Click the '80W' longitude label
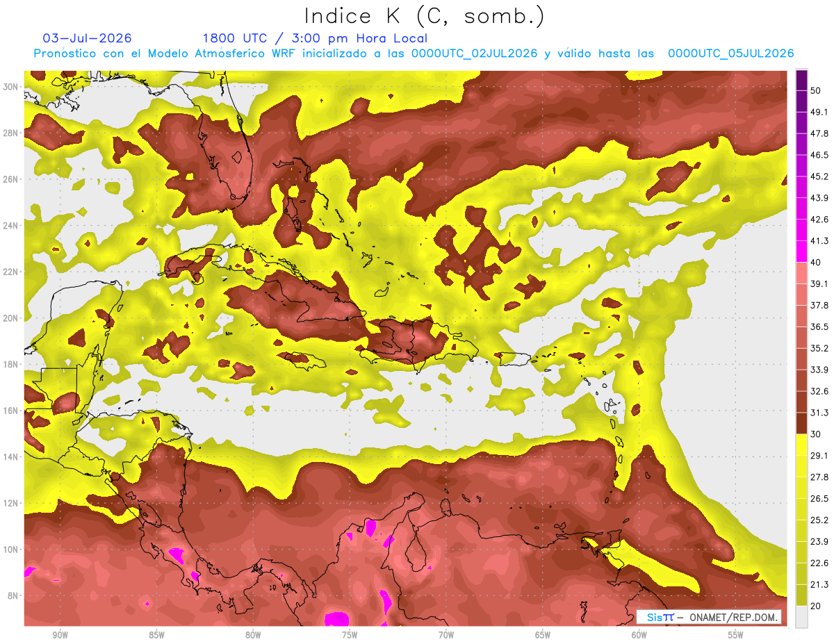 253,636
